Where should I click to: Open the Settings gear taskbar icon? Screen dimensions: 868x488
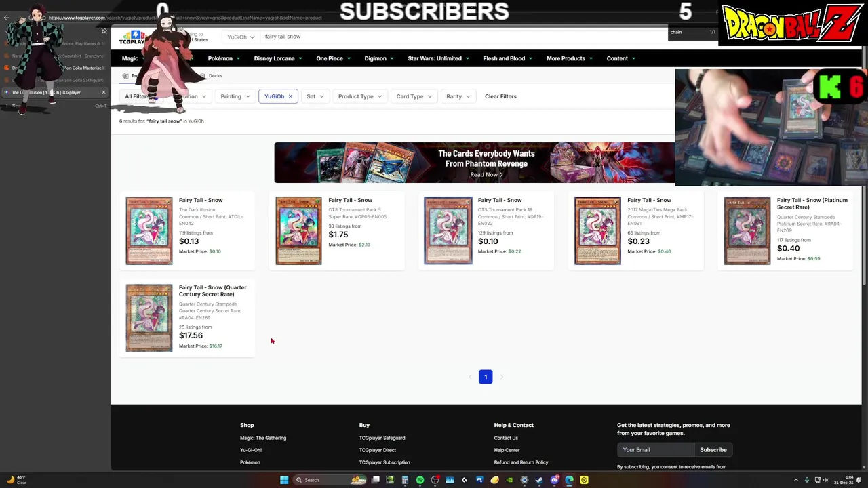[x=524, y=480]
